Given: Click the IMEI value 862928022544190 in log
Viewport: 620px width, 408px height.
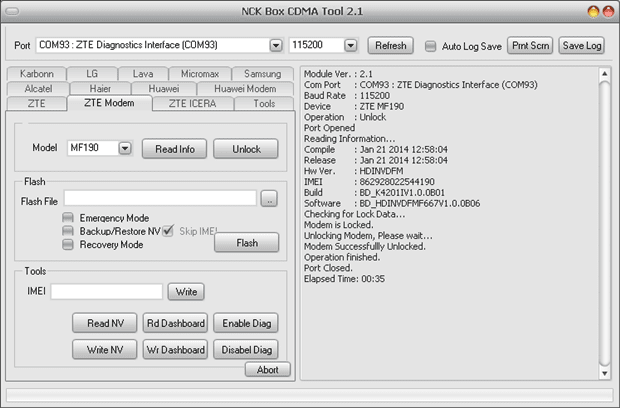Looking at the screenshot, I should (x=397, y=182).
